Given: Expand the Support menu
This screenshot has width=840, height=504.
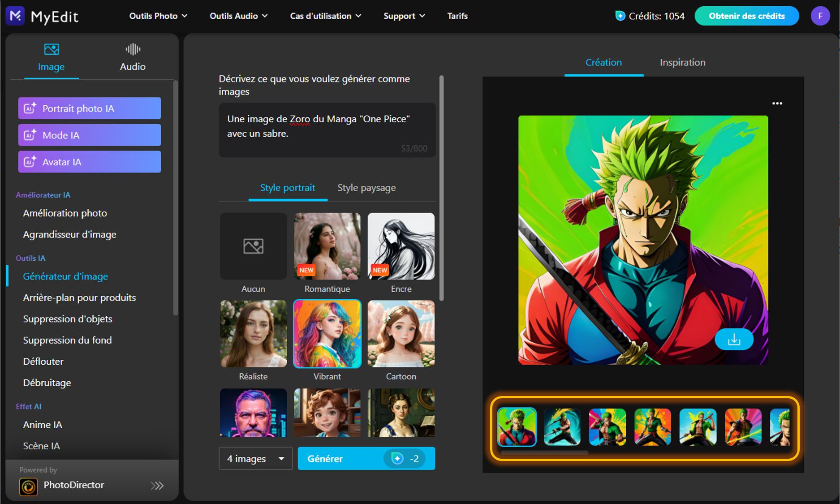Looking at the screenshot, I should 403,16.
